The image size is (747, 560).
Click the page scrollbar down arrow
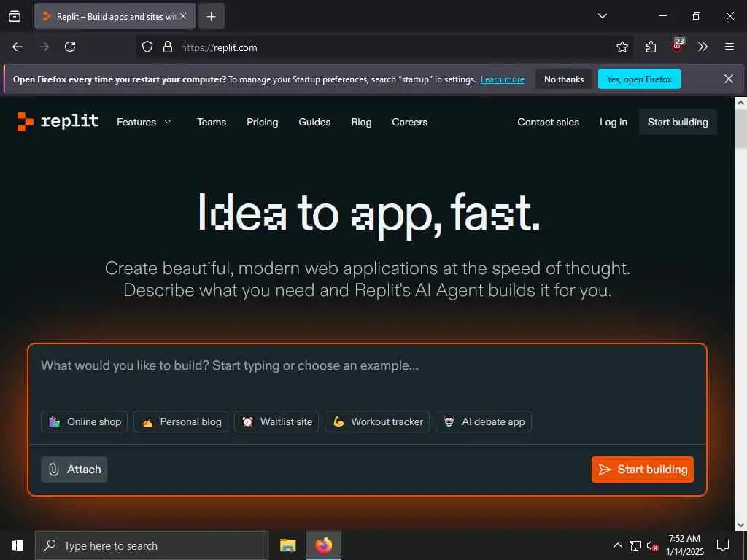click(x=740, y=525)
